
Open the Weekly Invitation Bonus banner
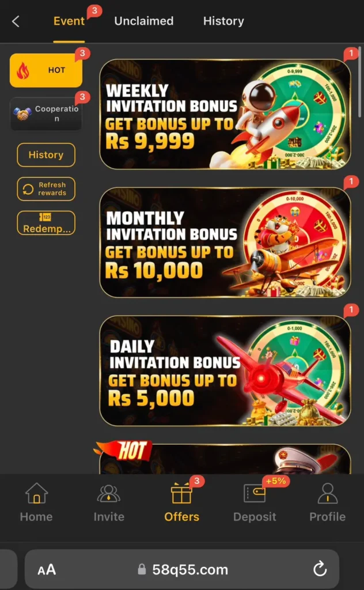pyautogui.click(x=225, y=114)
